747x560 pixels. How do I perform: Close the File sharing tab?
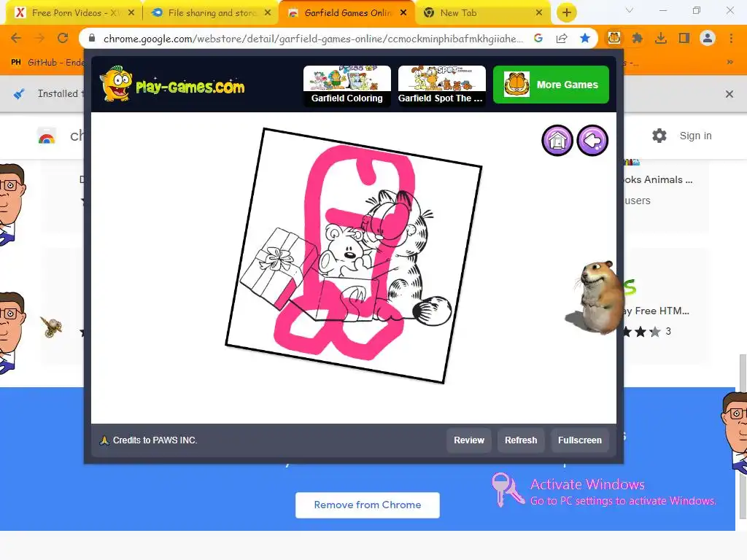click(x=268, y=13)
